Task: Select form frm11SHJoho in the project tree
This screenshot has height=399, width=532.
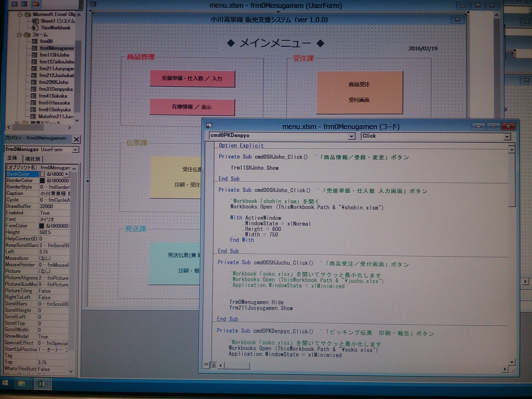Action: [54, 55]
